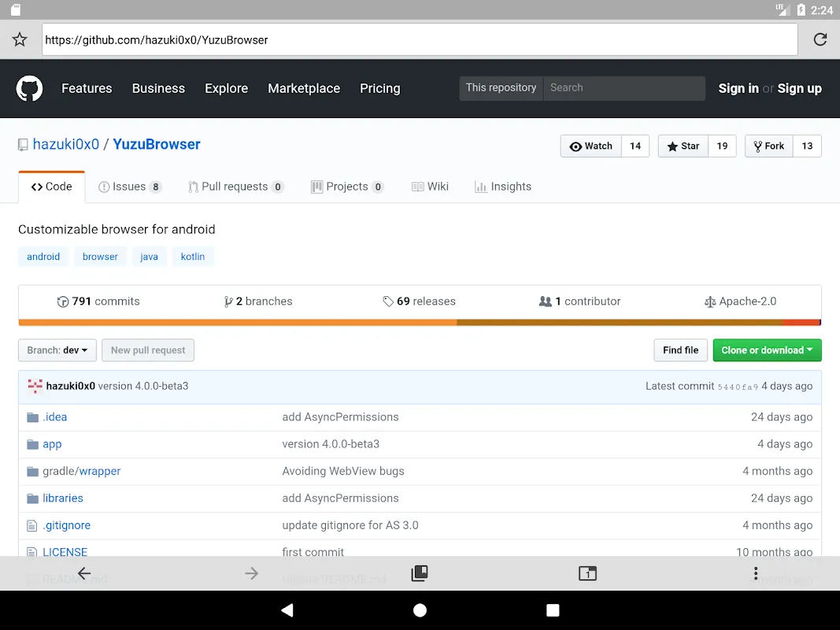The image size is (840, 630).
Task: Click the Sign up link
Action: pyautogui.click(x=799, y=88)
